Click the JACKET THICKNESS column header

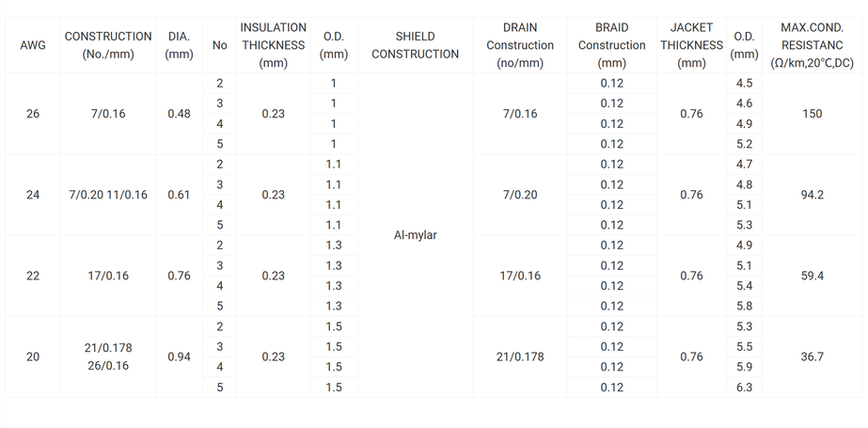pos(691,45)
